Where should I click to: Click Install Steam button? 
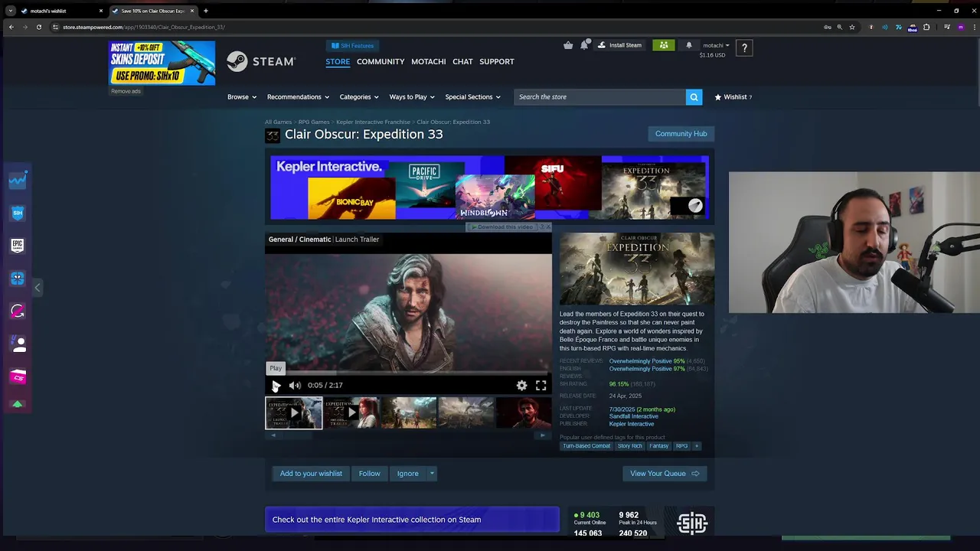pyautogui.click(x=619, y=45)
